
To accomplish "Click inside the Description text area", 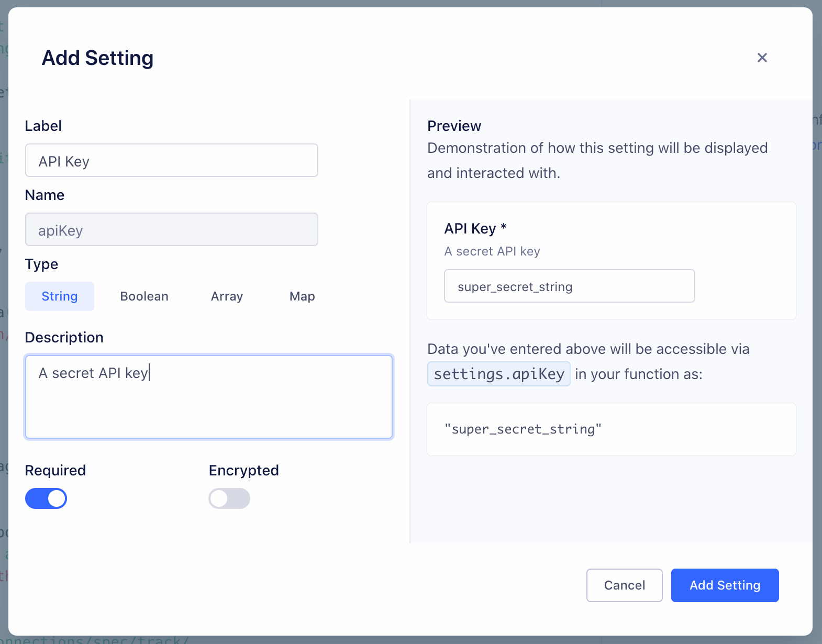I will 208,397.
